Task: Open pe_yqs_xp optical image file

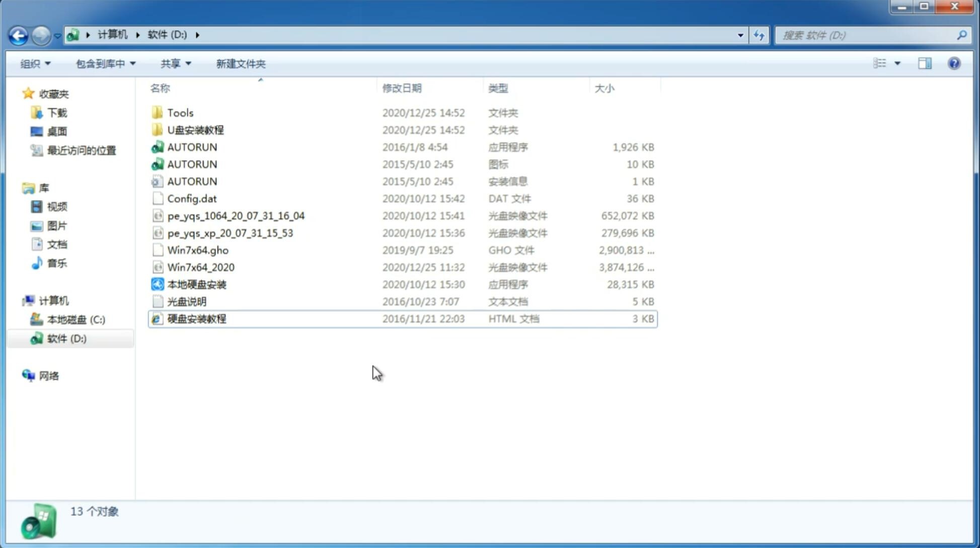Action: tap(230, 232)
